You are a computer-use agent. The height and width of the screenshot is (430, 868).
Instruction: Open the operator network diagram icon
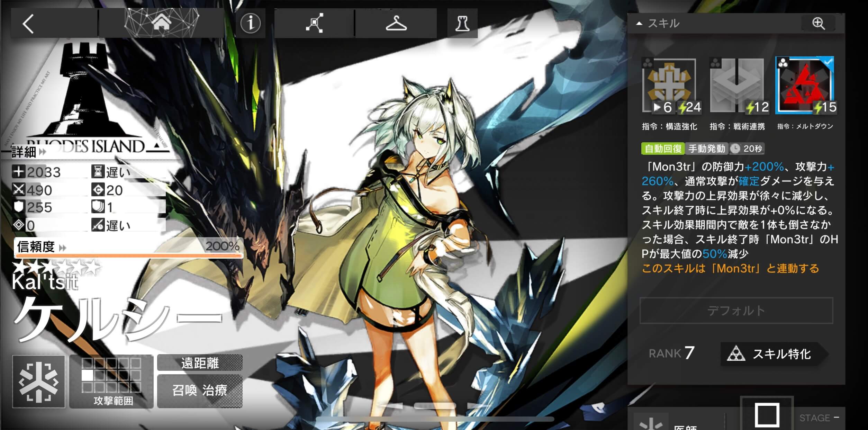[x=314, y=23]
